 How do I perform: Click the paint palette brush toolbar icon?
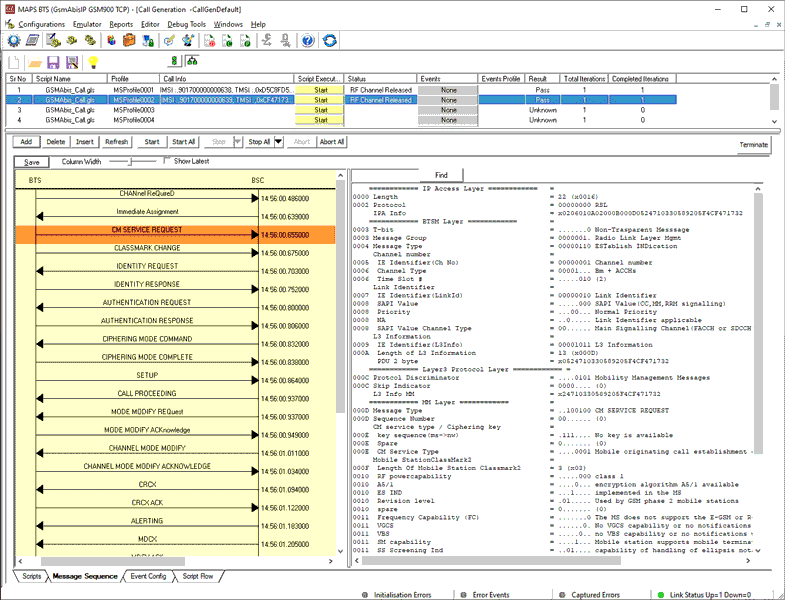pyautogui.click(x=188, y=41)
